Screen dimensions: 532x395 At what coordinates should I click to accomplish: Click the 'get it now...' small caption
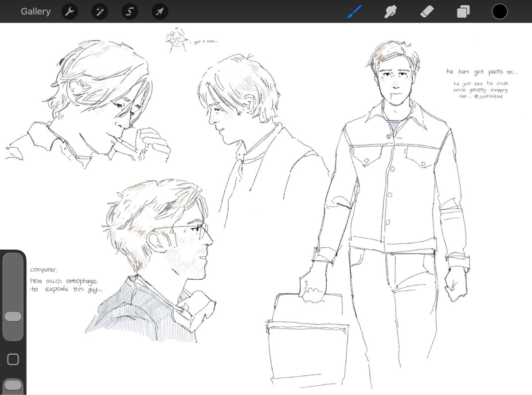tap(207, 42)
